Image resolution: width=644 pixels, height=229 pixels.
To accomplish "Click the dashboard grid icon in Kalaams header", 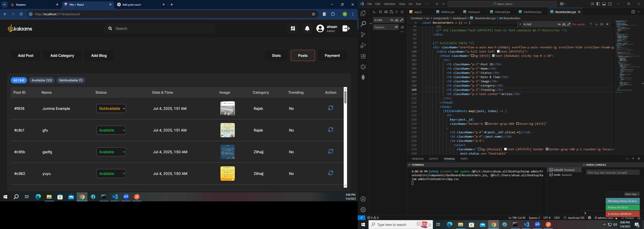I will [x=293, y=29].
